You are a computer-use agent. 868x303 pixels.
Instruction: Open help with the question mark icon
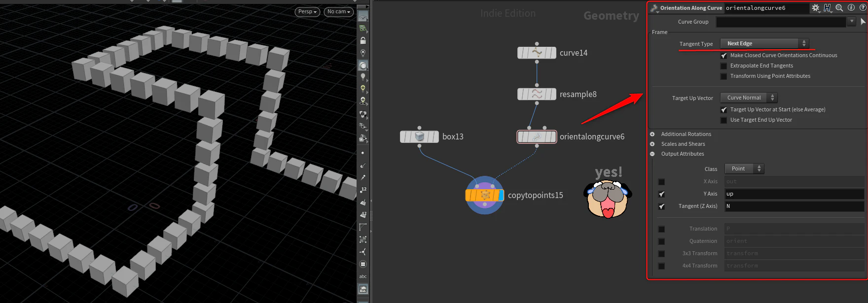pyautogui.click(x=863, y=8)
